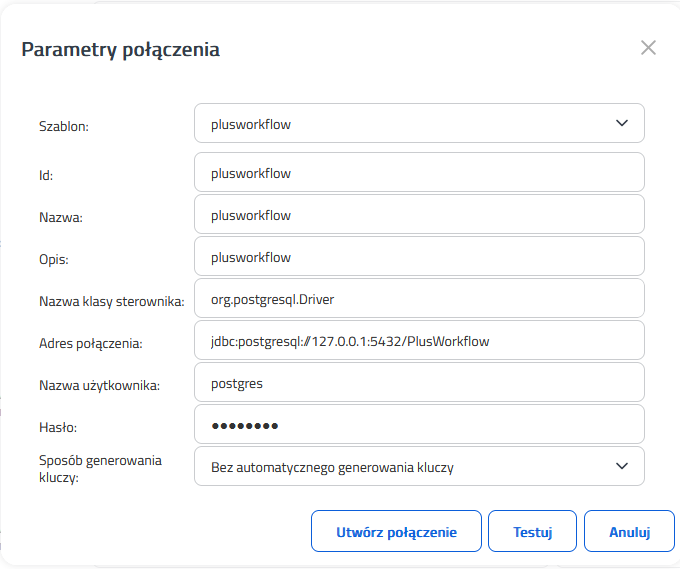Click the jdbc:postgresql connection address field

coord(419,340)
